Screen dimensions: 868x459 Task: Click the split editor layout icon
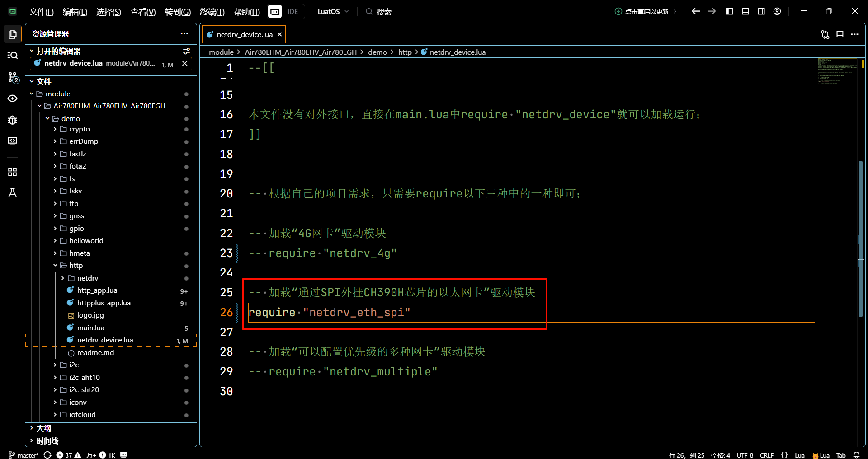click(x=840, y=34)
